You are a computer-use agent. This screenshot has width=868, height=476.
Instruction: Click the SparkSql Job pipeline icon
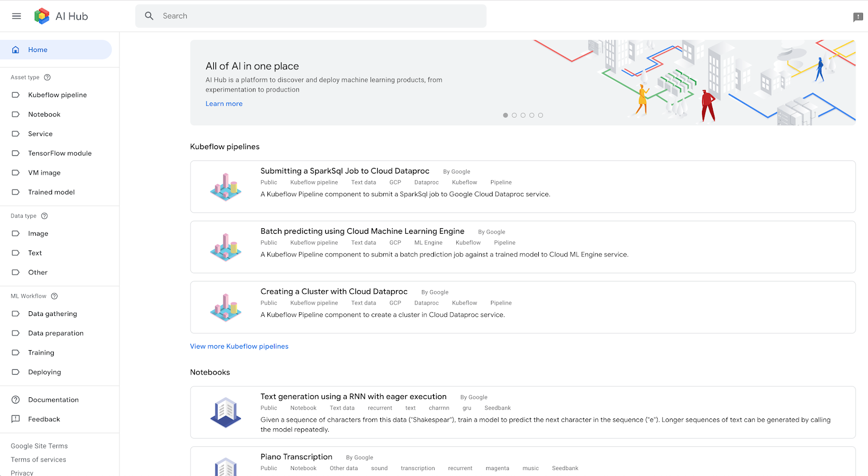[226, 187]
